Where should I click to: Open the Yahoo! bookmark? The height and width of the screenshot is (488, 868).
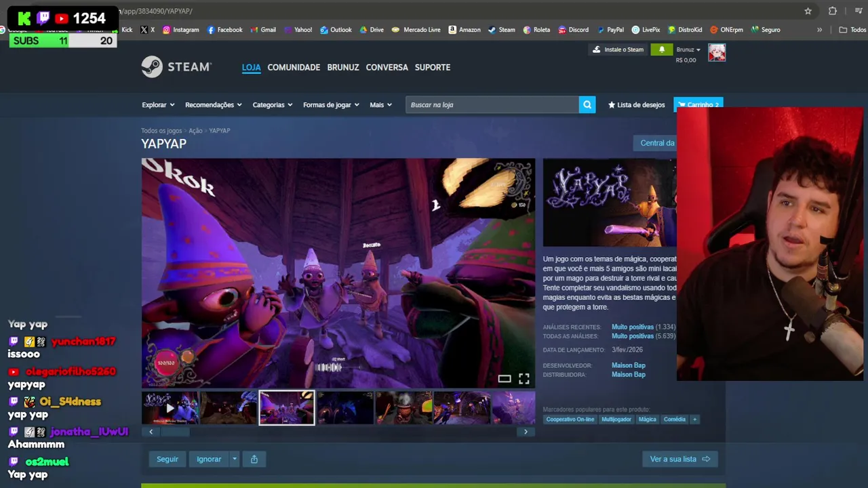click(x=298, y=30)
